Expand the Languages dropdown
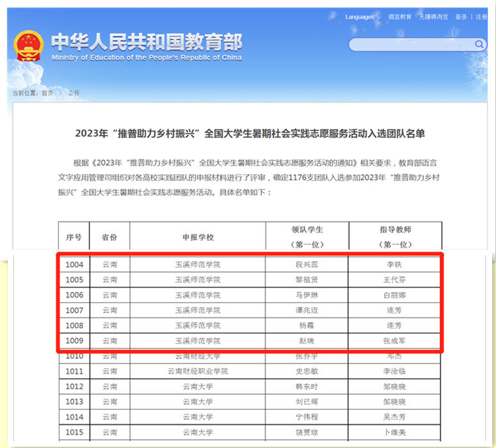Viewport: 496px width, 448px height. tap(362, 17)
